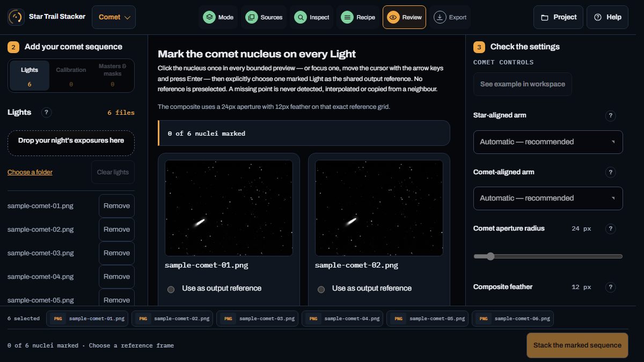
Task: Go to the Mode step
Action: click(x=218, y=17)
